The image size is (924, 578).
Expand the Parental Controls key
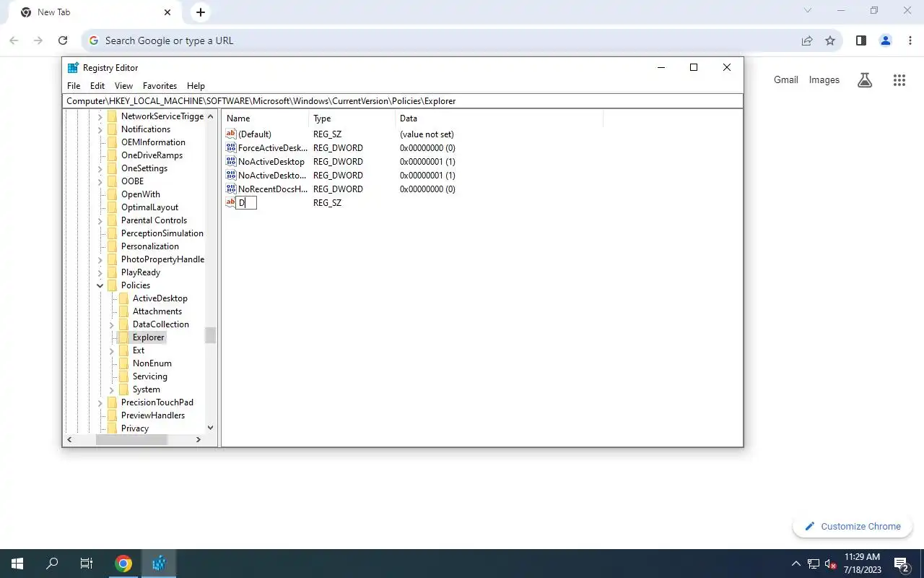pyautogui.click(x=100, y=220)
